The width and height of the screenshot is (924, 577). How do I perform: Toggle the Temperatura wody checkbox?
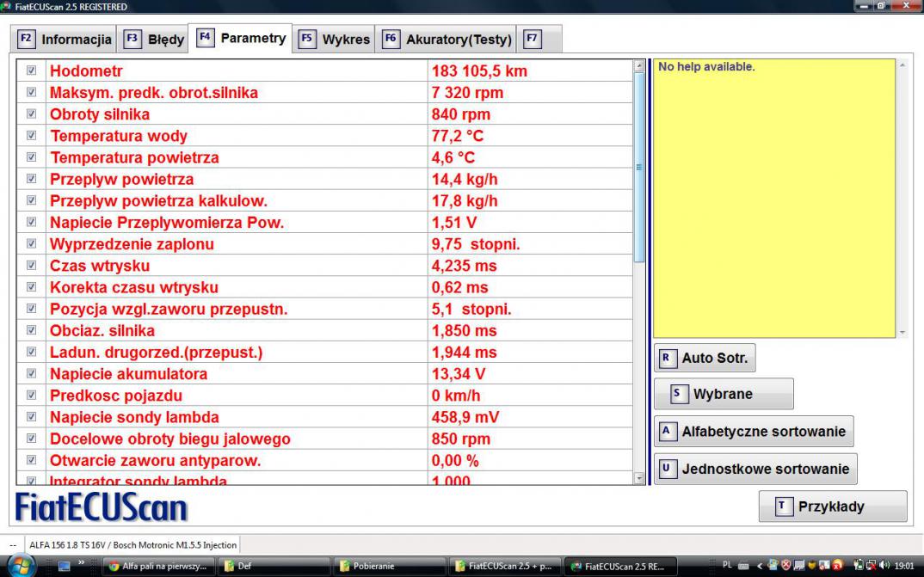tap(32, 136)
